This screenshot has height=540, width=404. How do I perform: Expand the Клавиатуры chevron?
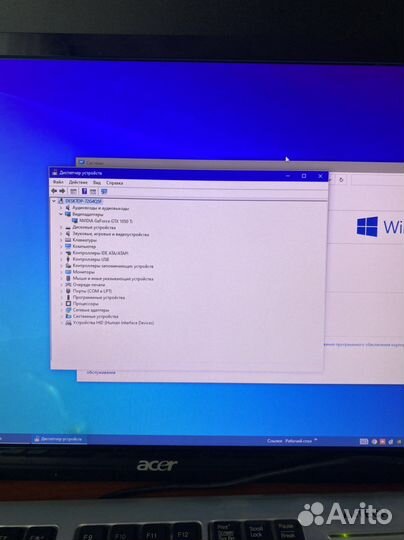point(61,240)
